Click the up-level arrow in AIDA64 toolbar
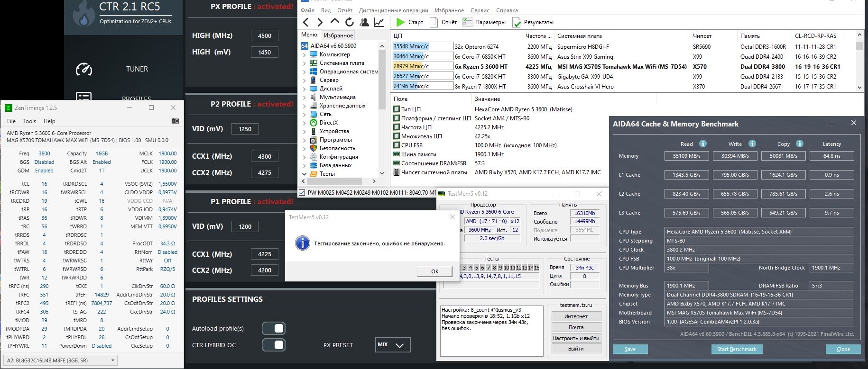This screenshot has width=868, height=369. [334, 22]
